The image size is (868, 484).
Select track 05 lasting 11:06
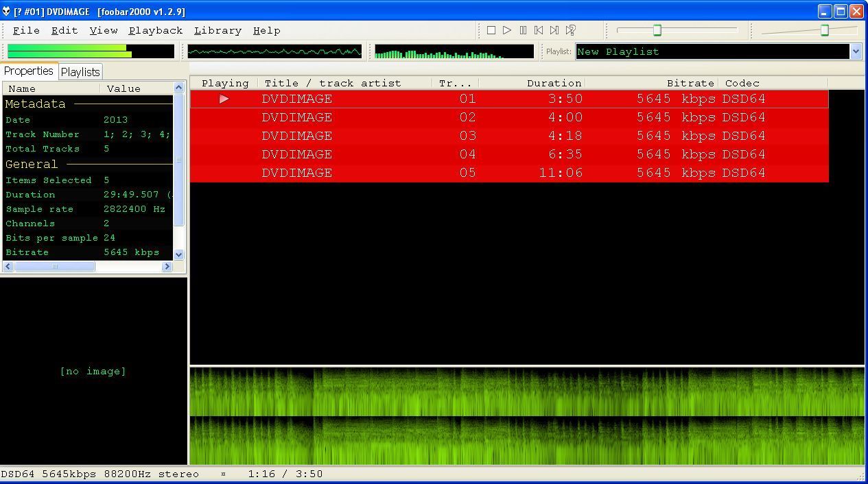[x=509, y=173]
